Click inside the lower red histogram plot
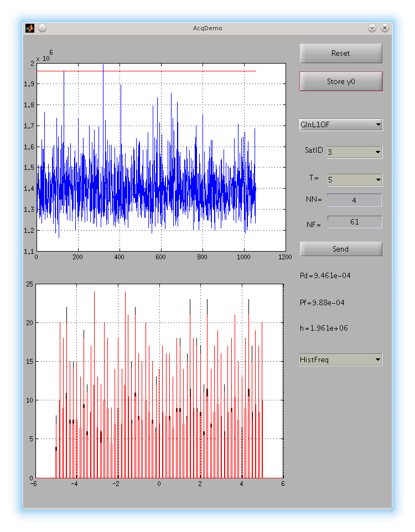 click(159, 381)
